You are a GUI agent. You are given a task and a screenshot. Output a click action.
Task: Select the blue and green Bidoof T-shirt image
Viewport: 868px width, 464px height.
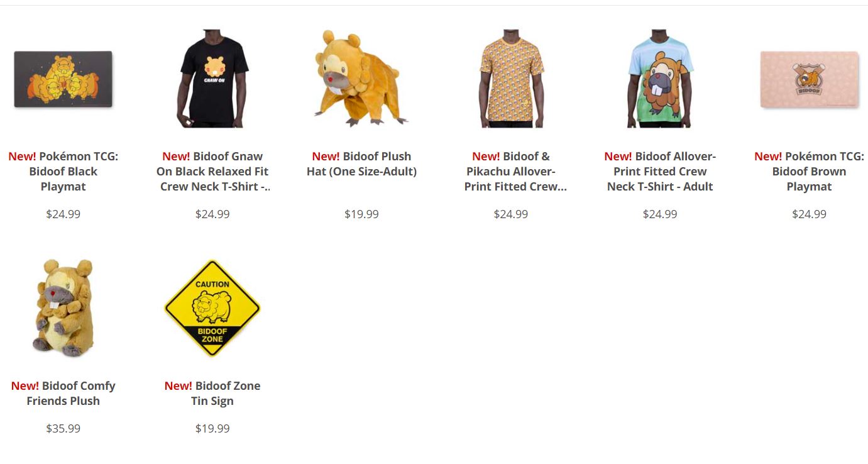(660, 78)
